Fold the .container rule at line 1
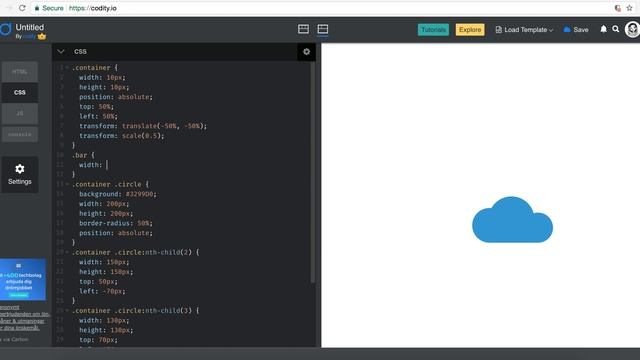 (x=67, y=68)
